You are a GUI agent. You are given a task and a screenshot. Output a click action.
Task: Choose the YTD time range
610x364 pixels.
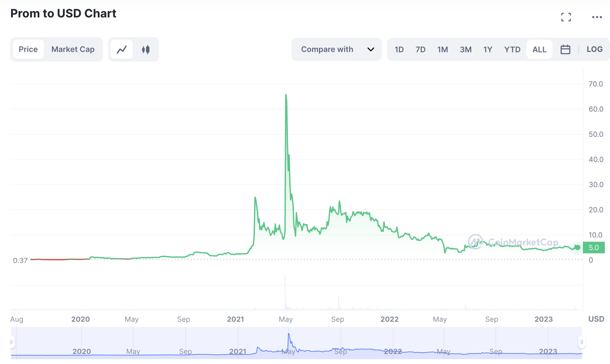point(512,49)
